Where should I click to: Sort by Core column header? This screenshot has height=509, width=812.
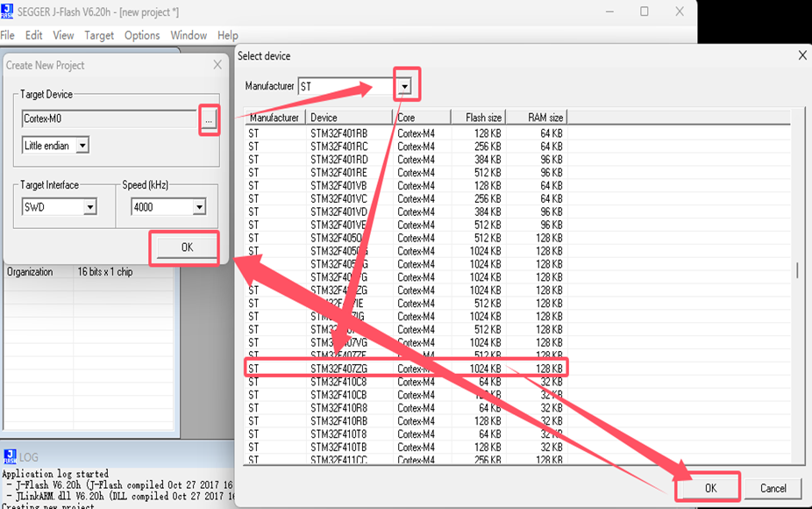(x=422, y=118)
